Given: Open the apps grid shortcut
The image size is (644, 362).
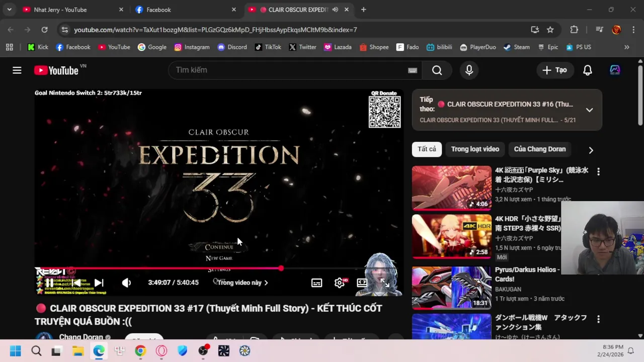Looking at the screenshot, I should coord(9,47).
